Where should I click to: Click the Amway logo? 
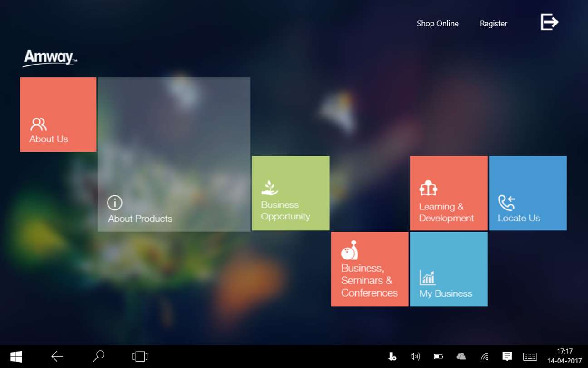[50, 58]
